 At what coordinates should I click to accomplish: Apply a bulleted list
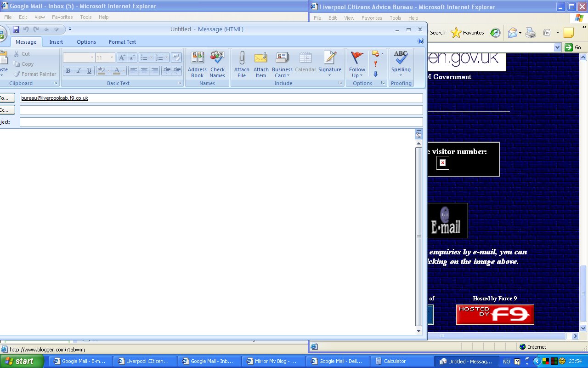click(x=147, y=57)
